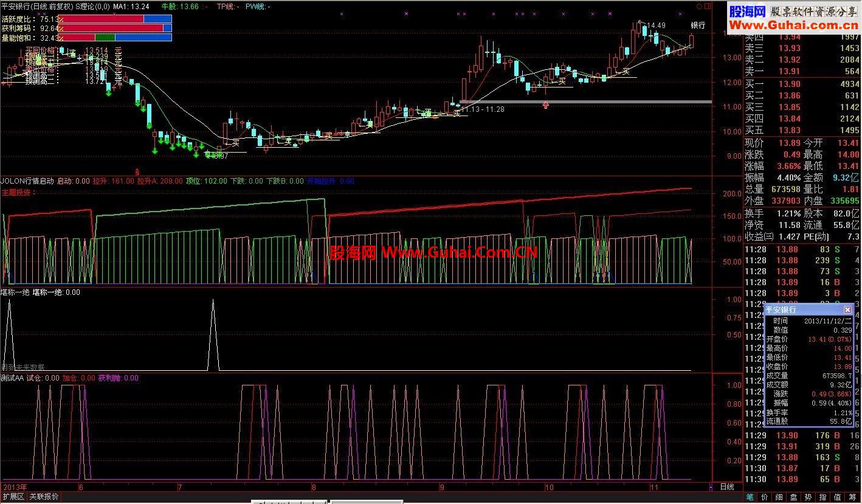The image size is (862, 504).
Task: Click the 卖三 ask row 13.93
Action: [x=802, y=48]
